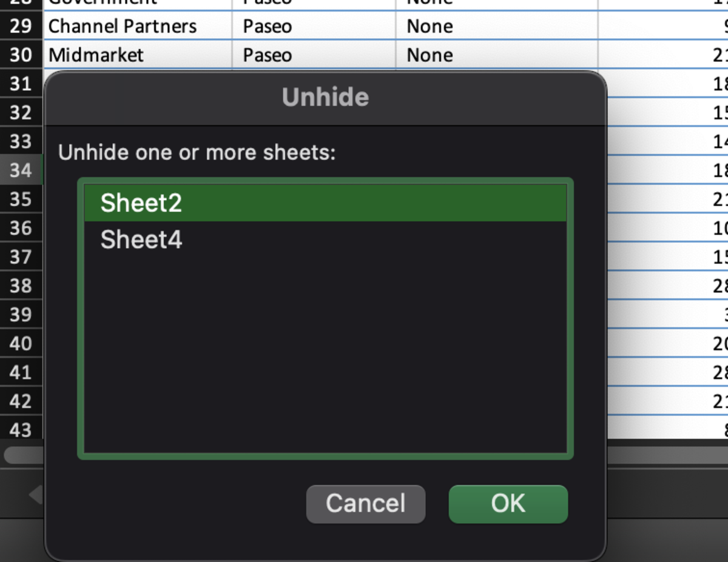728x562 pixels.
Task: Click OK to unhide the selected sheet
Action: click(x=508, y=503)
